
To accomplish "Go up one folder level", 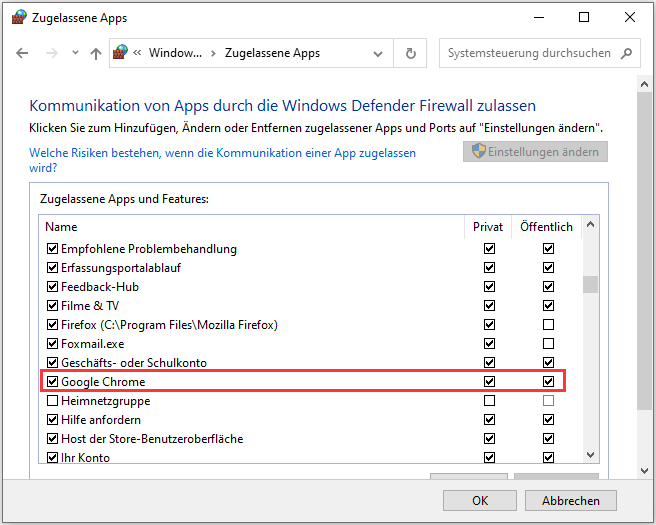I will tap(96, 53).
